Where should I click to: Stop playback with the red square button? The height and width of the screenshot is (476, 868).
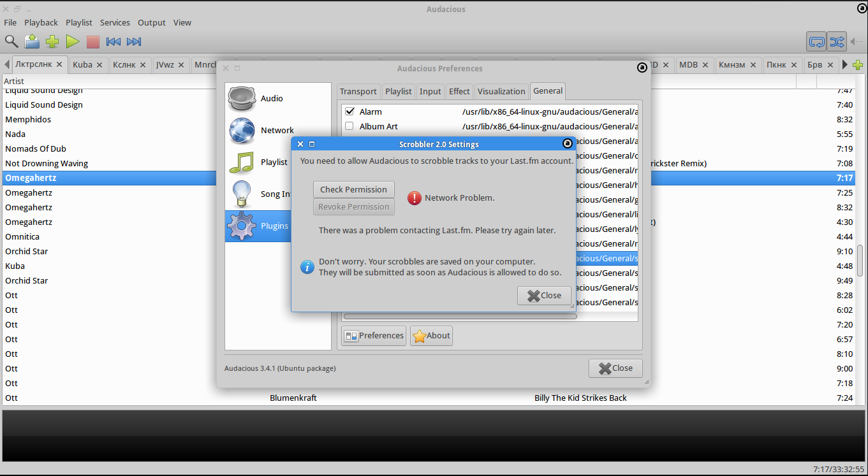coord(93,41)
